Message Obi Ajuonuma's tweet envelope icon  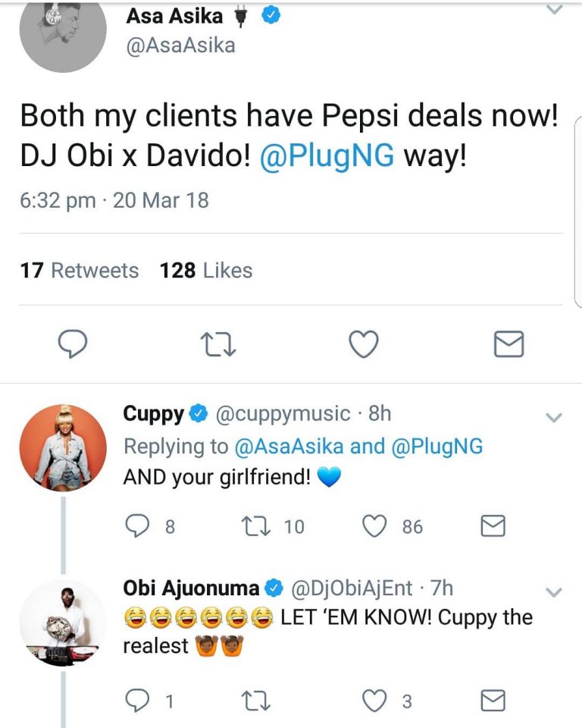click(493, 701)
